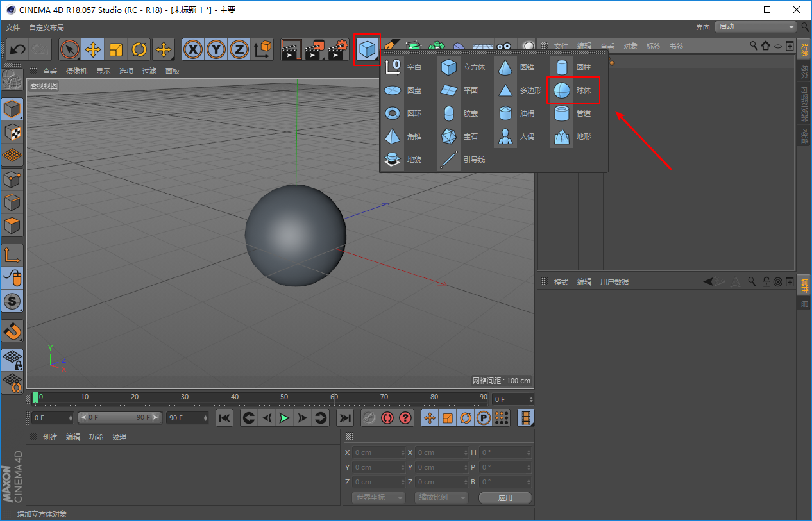
Task: Click the 应用 apply button
Action: point(505,497)
